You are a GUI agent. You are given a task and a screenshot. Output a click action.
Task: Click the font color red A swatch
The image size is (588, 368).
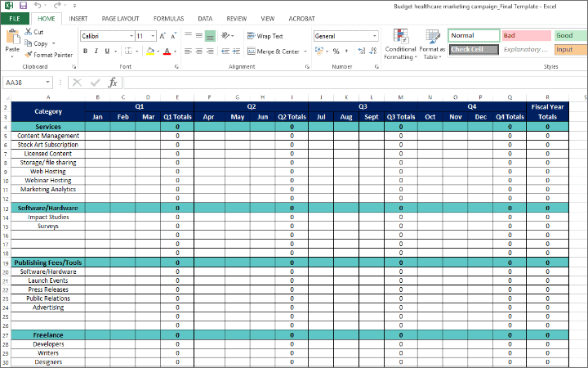pyautogui.click(x=167, y=51)
